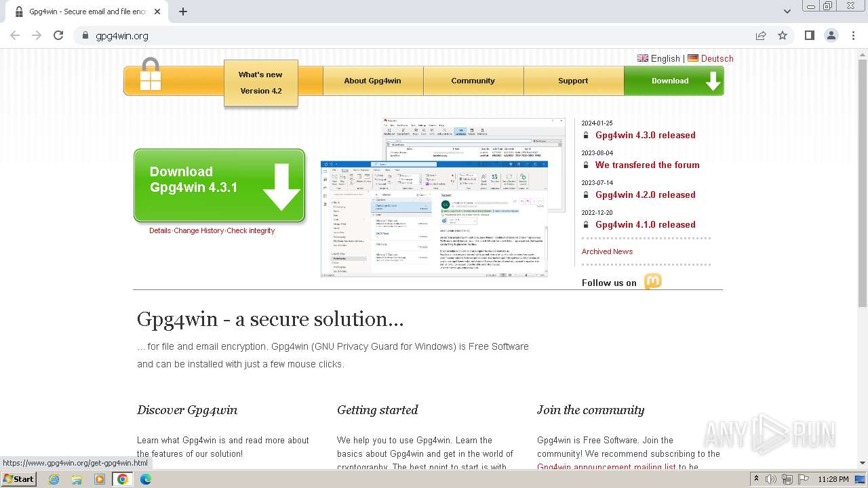Open the Community menu

click(473, 81)
